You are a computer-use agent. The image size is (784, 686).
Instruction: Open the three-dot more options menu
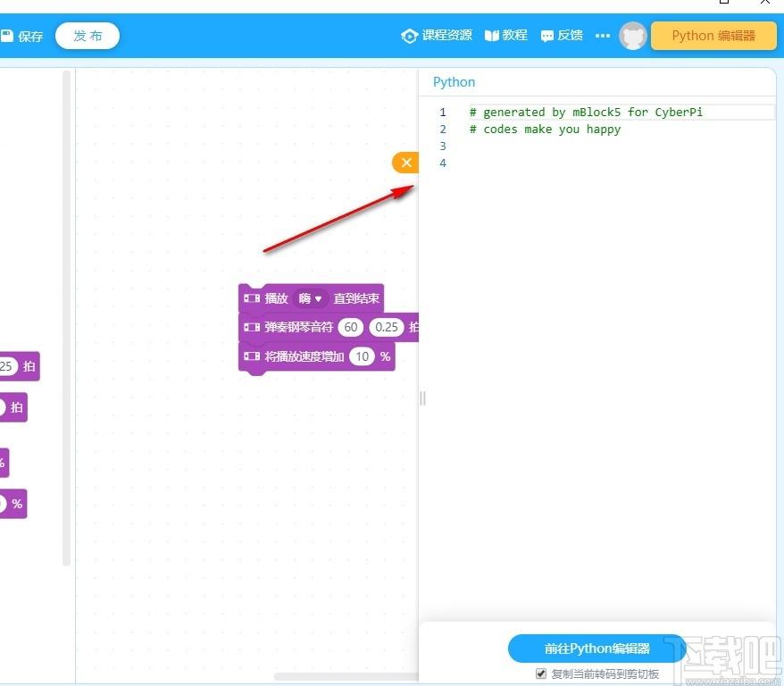[x=603, y=36]
